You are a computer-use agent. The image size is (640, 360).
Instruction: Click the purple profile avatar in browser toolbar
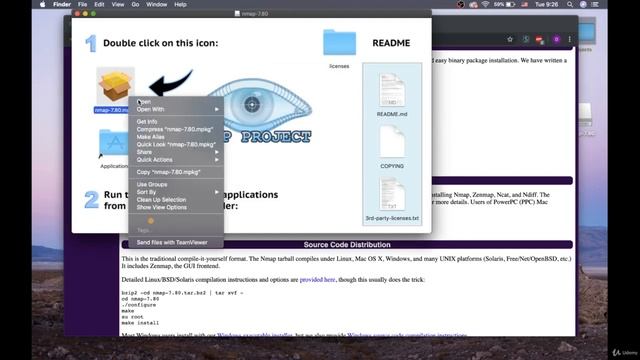(556, 39)
